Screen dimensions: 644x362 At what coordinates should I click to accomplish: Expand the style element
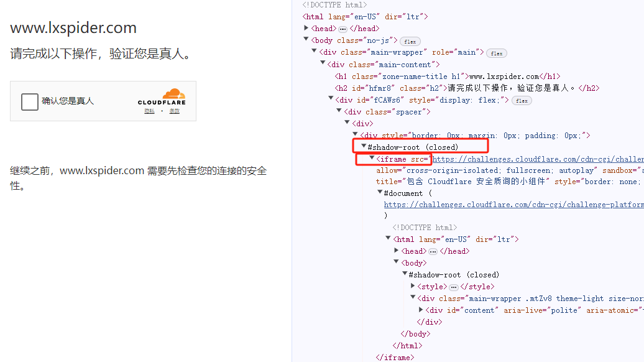pyautogui.click(x=413, y=286)
